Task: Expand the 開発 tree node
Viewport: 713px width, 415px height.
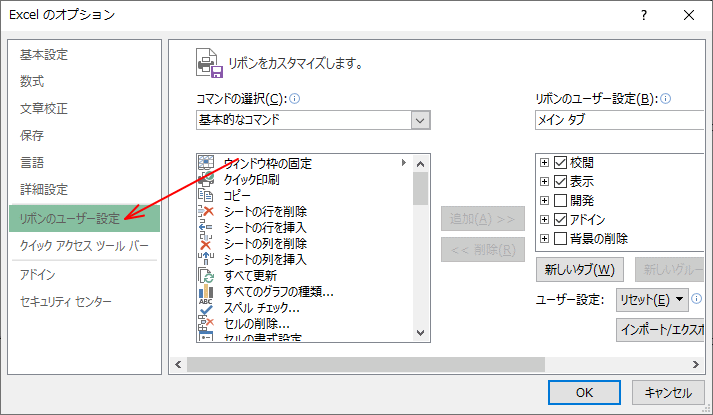Action: (x=544, y=200)
